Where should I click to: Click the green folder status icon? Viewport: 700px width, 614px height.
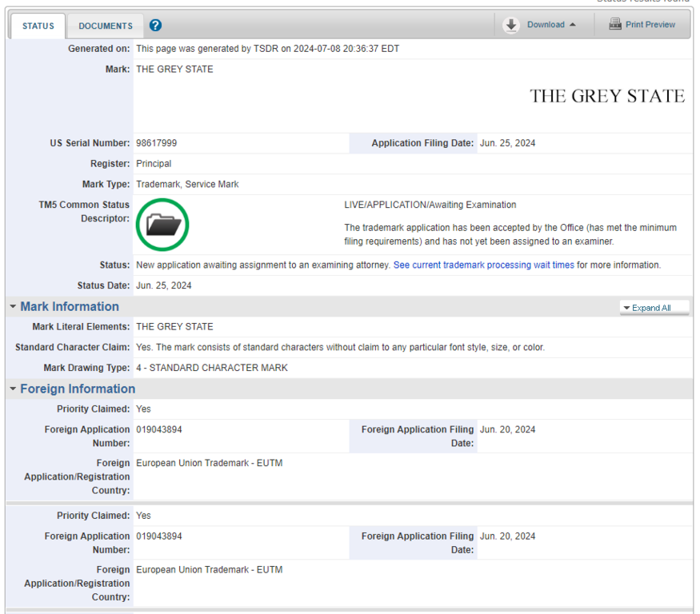pos(162,225)
